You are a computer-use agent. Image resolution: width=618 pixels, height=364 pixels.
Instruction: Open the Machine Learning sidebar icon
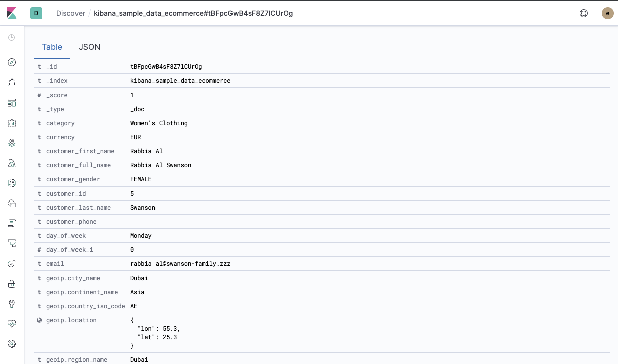point(12,163)
